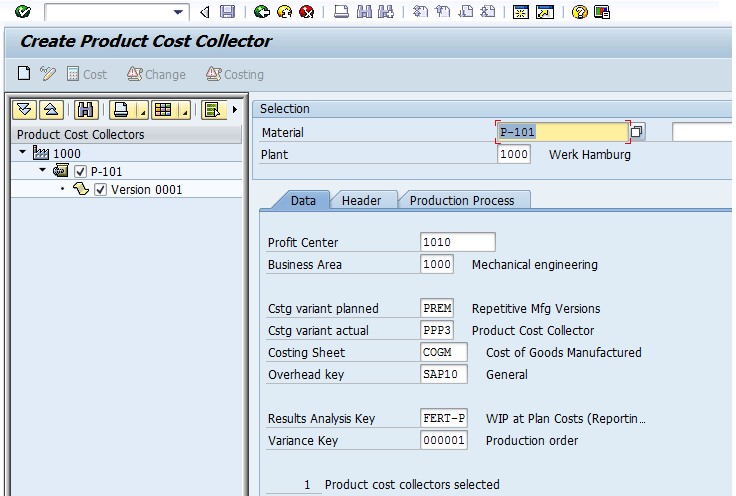The height and width of the screenshot is (496, 736).
Task: Click the Change button
Action: (x=156, y=74)
